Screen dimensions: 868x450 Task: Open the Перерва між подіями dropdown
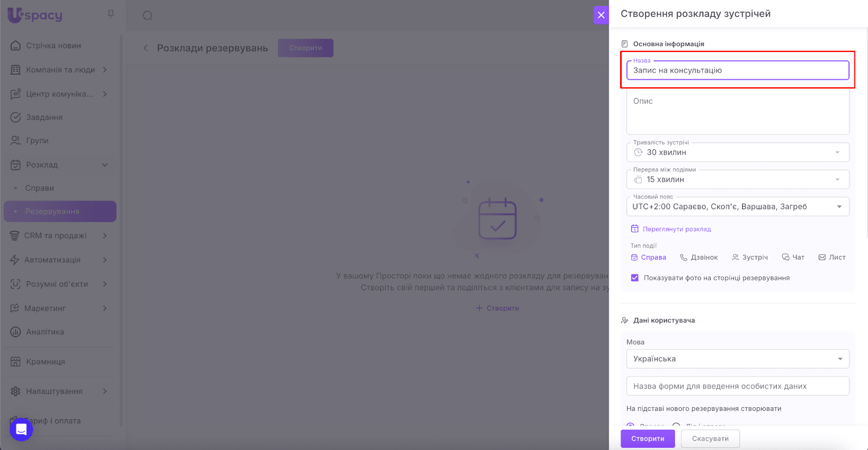click(738, 179)
